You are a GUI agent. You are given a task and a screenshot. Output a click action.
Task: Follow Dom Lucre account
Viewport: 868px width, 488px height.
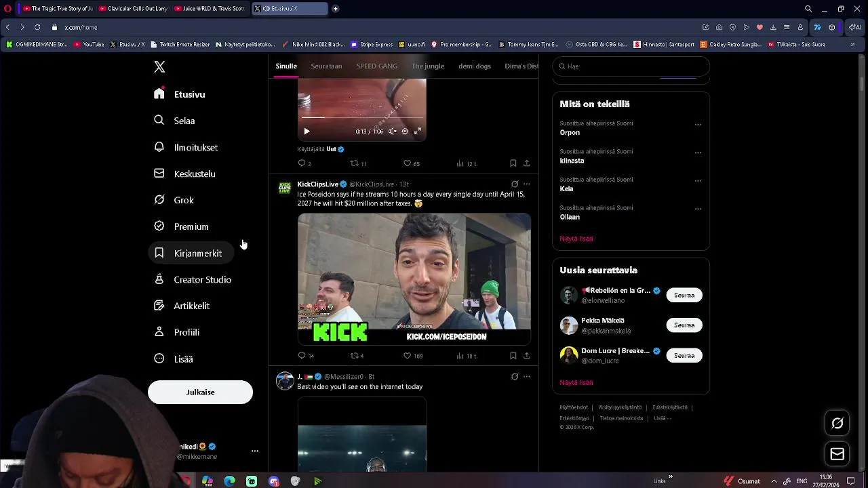[684, 355]
